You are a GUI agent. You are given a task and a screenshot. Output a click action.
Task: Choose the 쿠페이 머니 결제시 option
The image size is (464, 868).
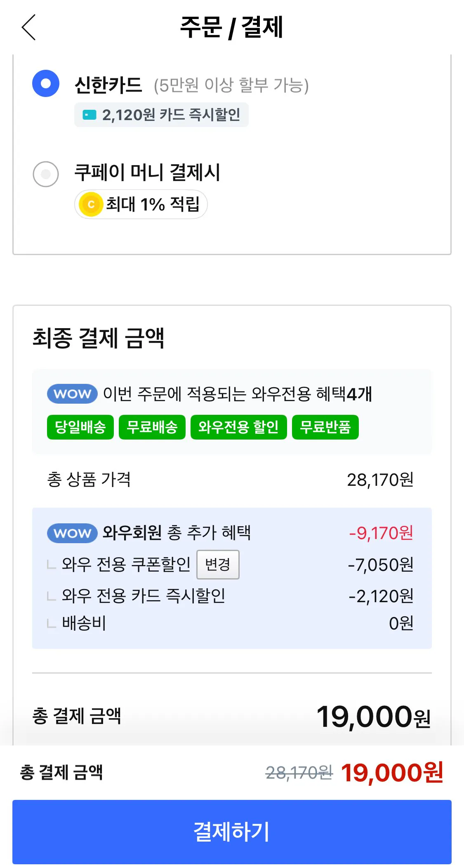tap(45, 173)
